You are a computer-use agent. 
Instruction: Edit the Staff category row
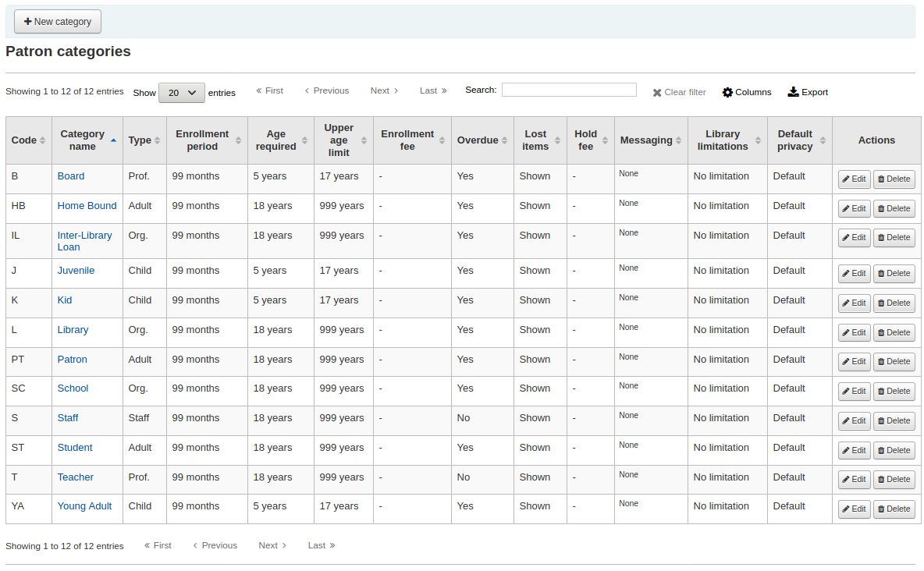(x=854, y=420)
